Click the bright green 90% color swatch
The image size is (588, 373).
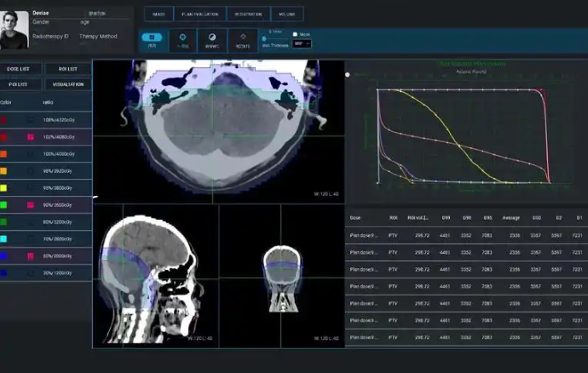point(3,205)
